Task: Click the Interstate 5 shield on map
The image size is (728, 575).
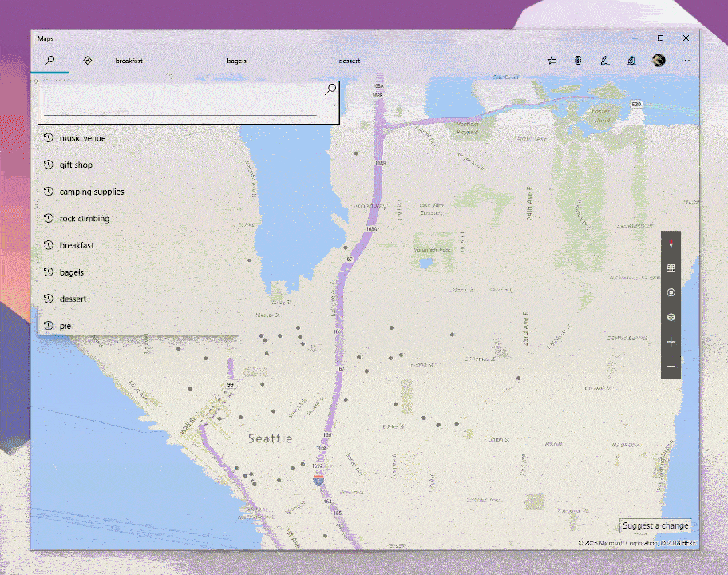Action: pyautogui.click(x=318, y=480)
